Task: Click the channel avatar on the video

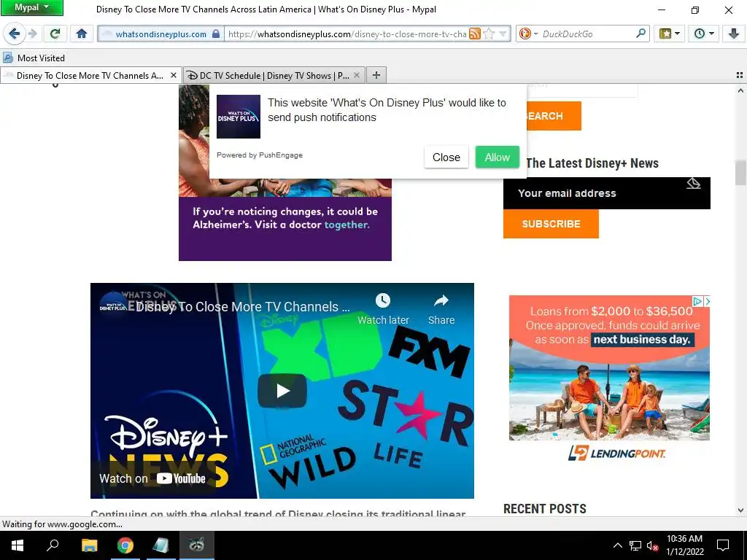Action: tap(112, 307)
